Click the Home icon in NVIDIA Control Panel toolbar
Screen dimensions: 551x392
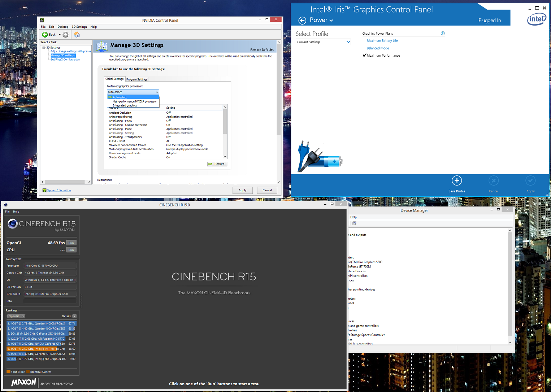pyautogui.click(x=77, y=35)
